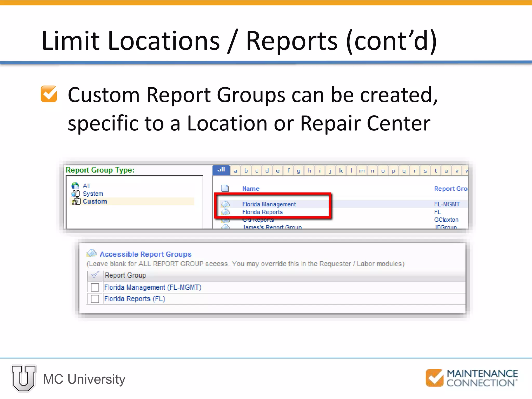
Task: Click the Accessible Report Groups heading
Action: tap(145, 254)
